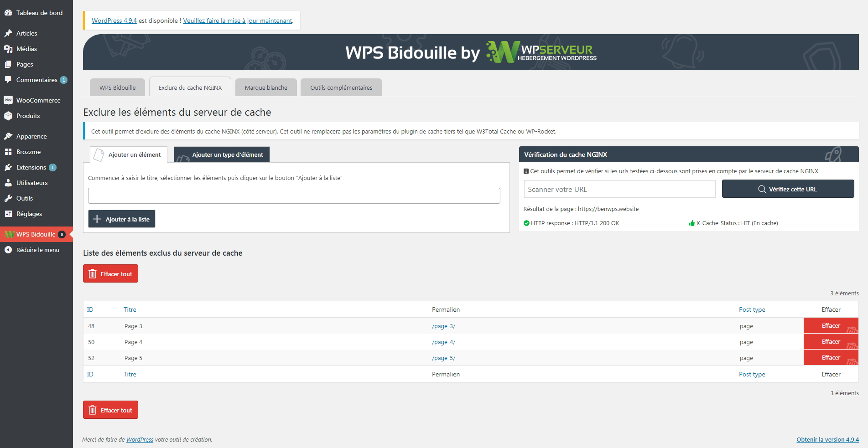Click the plus icon on Ajouter à la liste

97,219
